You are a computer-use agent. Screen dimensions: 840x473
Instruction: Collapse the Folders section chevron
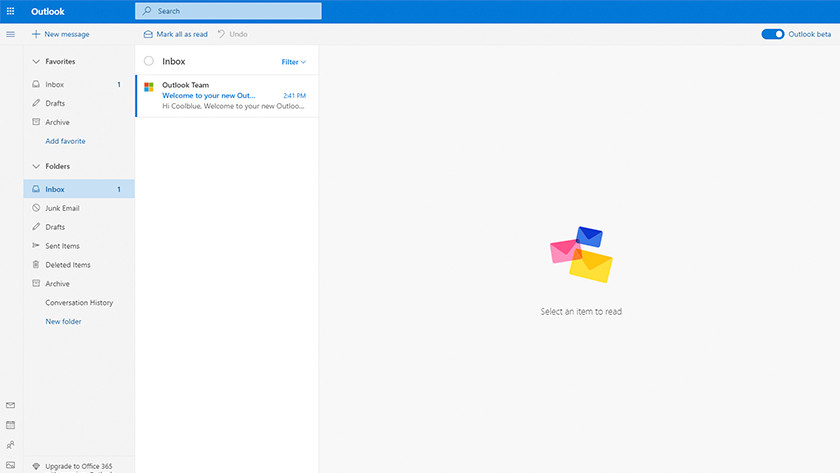[x=35, y=166]
